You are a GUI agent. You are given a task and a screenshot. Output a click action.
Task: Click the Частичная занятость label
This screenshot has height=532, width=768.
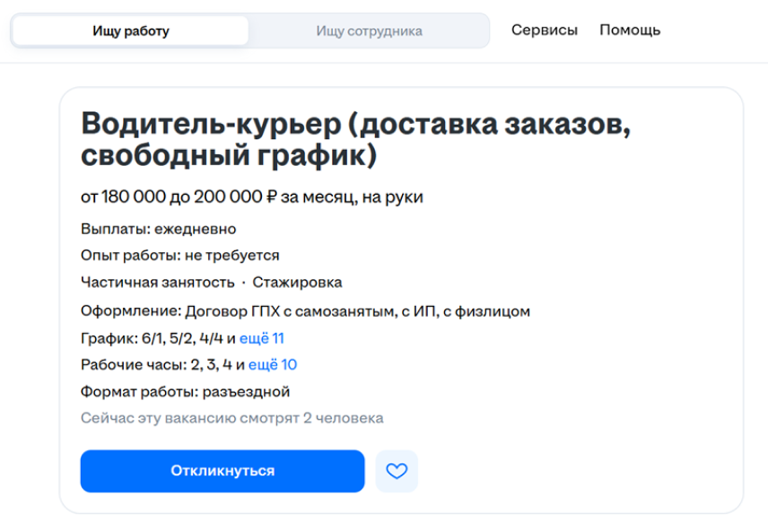pos(158,283)
